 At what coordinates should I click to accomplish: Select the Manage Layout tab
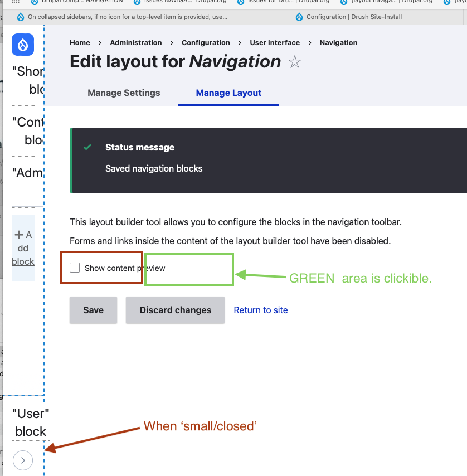228,93
